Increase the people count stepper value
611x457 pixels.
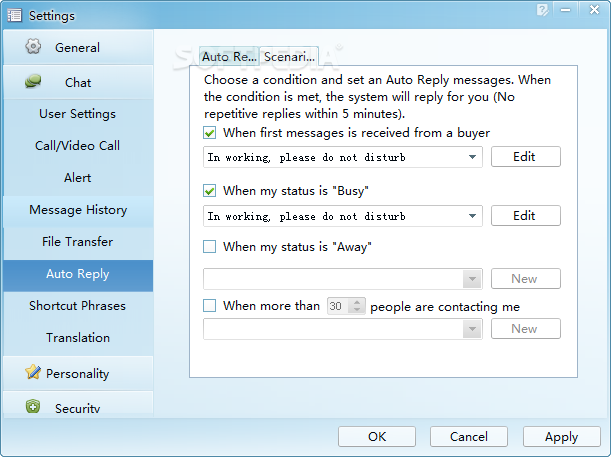coord(359,302)
